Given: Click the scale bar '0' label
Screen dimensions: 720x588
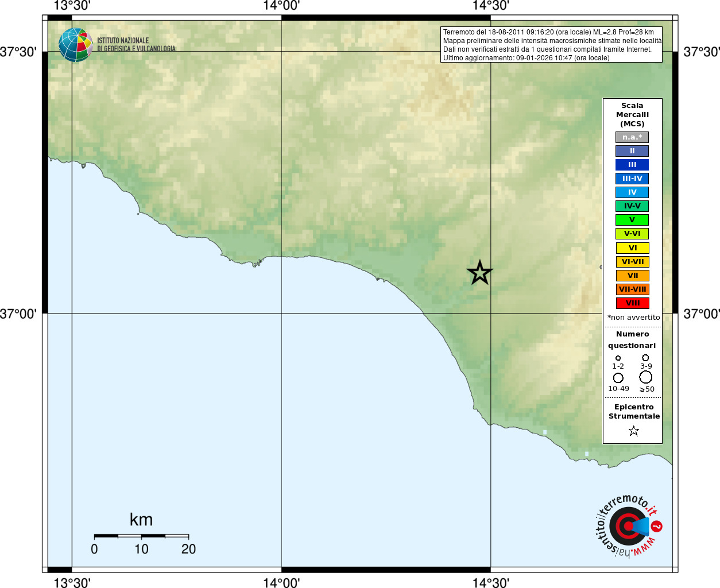Looking at the screenshot, I should pyautogui.click(x=94, y=549).
